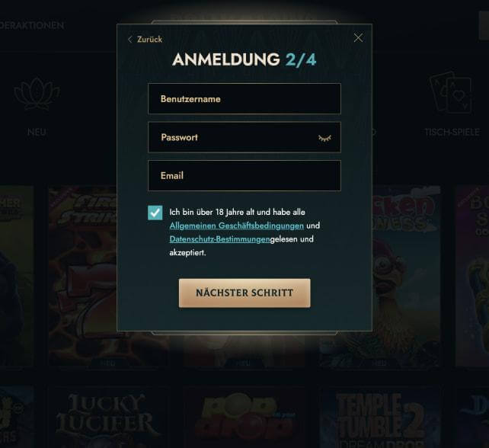Open the playing cards Tisch-Spiele icon
The height and width of the screenshot is (448, 489).
coord(450,92)
